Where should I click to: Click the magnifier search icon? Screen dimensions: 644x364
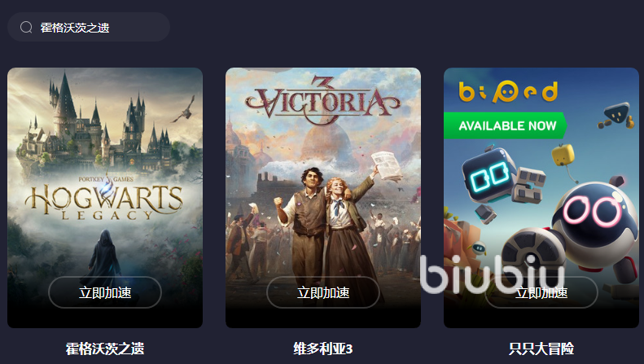coord(26,27)
